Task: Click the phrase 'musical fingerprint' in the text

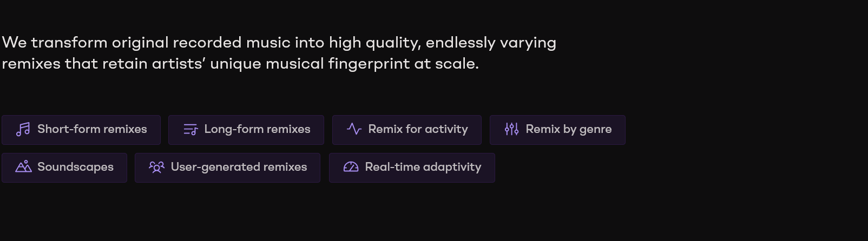Action: pyautogui.click(x=338, y=64)
